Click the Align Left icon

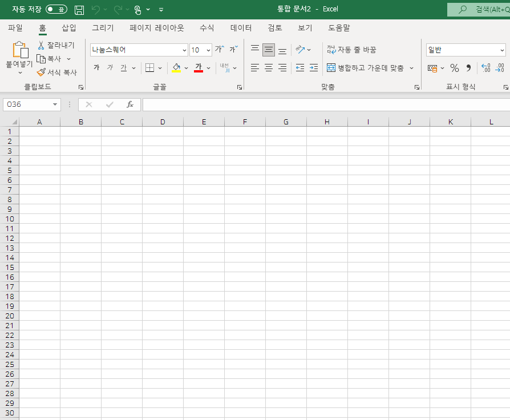click(x=255, y=68)
